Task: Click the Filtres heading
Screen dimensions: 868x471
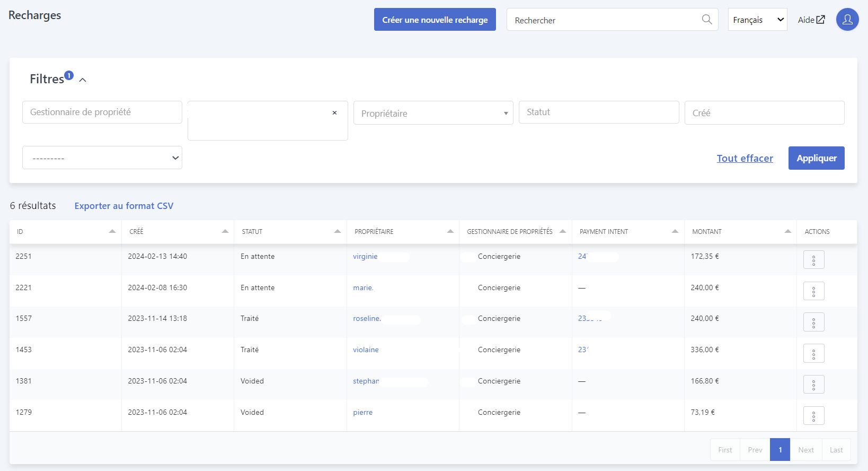Action: 47,79
